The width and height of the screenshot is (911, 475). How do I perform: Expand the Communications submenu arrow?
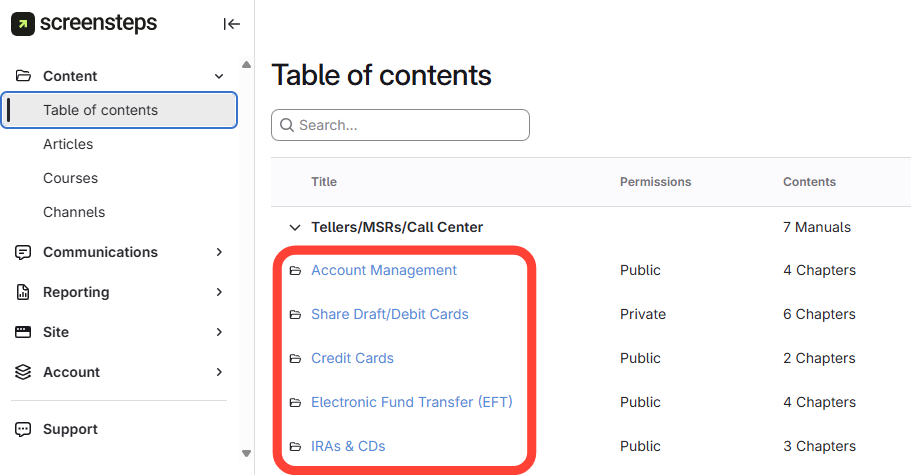[220, 252]
